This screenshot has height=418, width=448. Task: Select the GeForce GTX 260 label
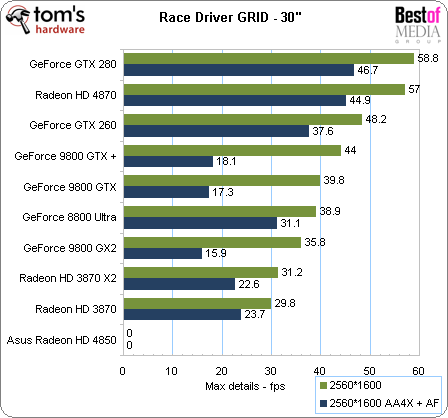coord(73,125)
